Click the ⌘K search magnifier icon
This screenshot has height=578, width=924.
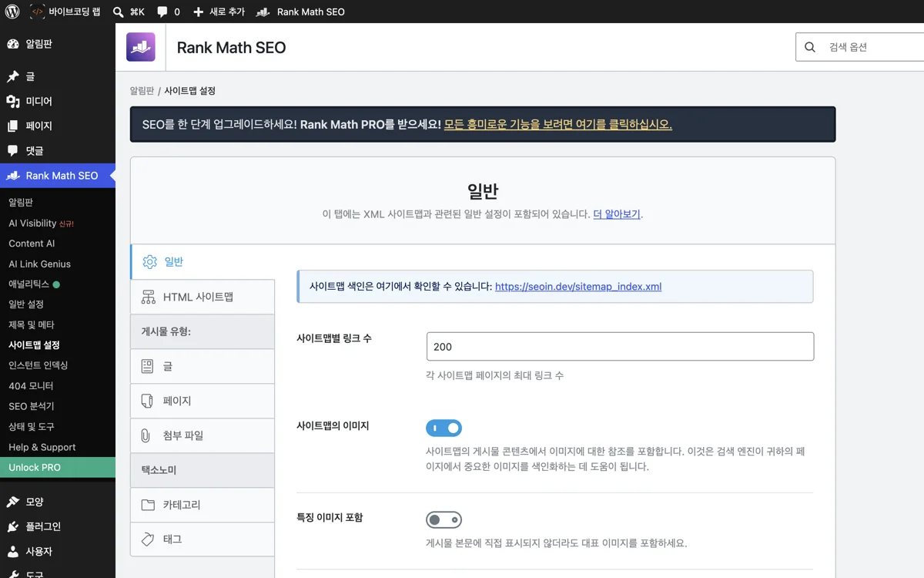118,12
